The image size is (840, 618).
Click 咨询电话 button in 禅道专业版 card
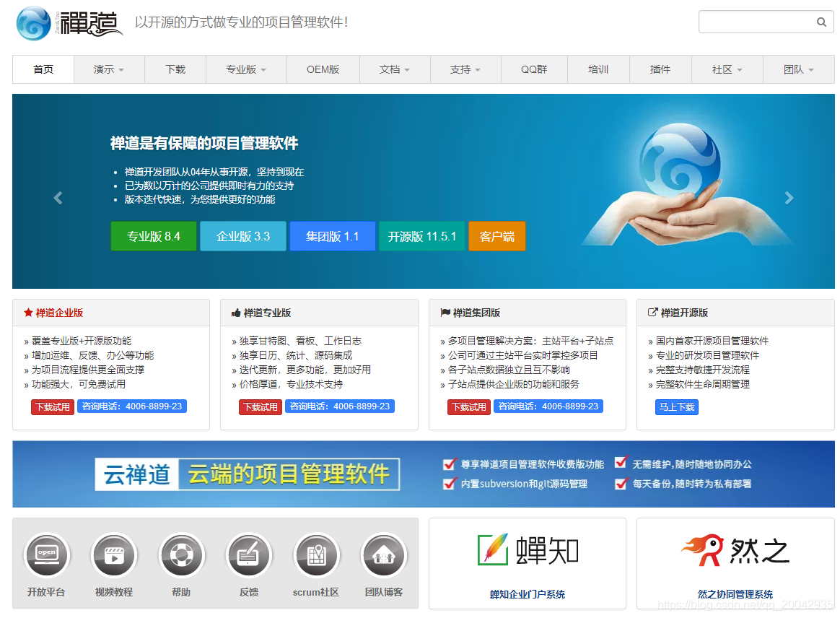[x=340, y=406]
